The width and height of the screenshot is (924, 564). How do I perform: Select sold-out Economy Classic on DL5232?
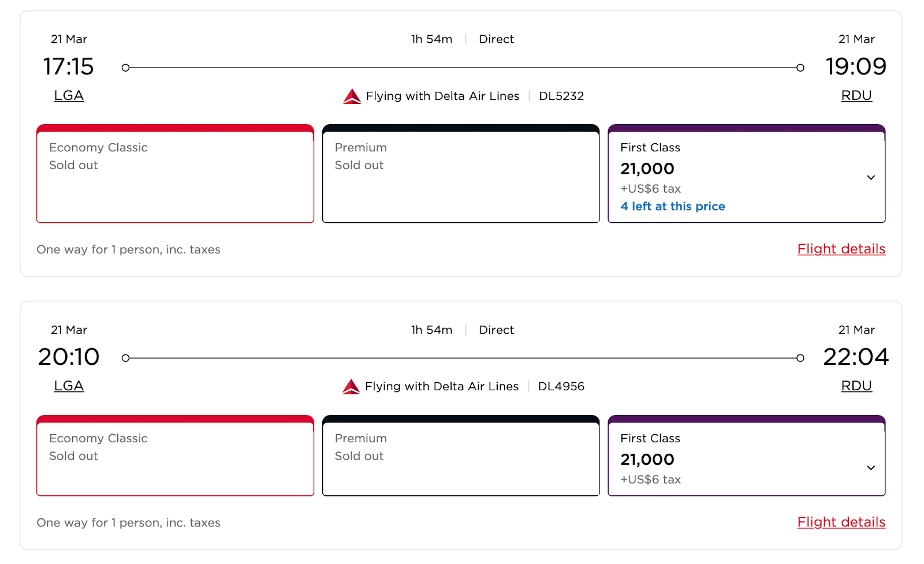tap(175, 174)
